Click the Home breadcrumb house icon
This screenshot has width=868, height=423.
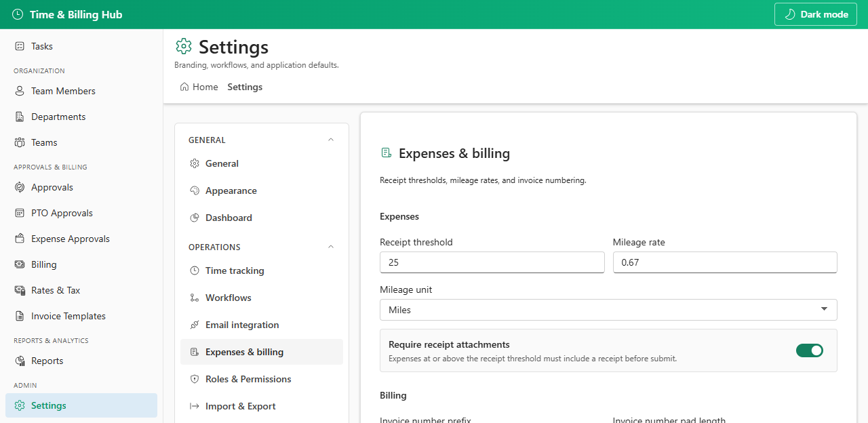pos(184,87)
